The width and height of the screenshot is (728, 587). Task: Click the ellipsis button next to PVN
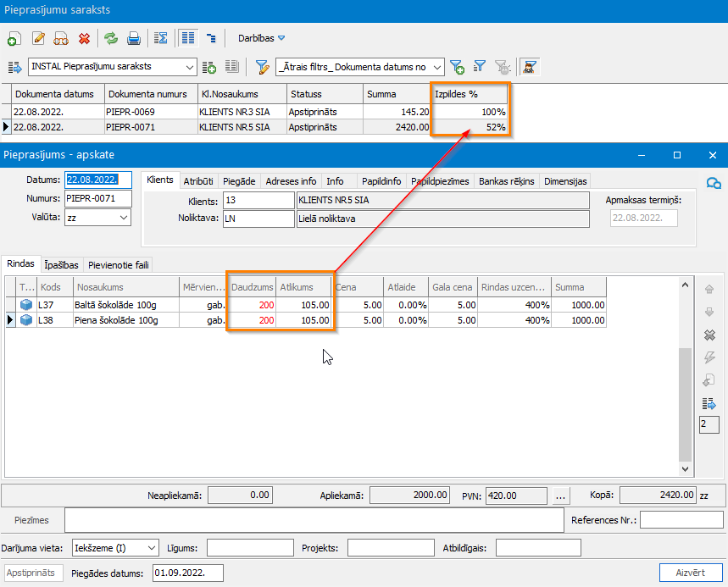pos(561,495)
